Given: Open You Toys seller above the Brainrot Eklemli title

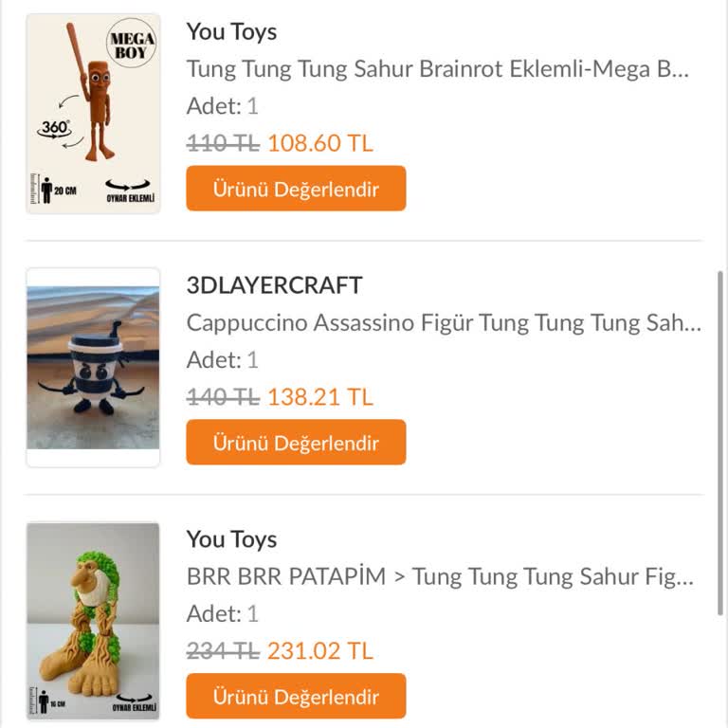Looking at the screenshot, I should [x=231, y=31].
